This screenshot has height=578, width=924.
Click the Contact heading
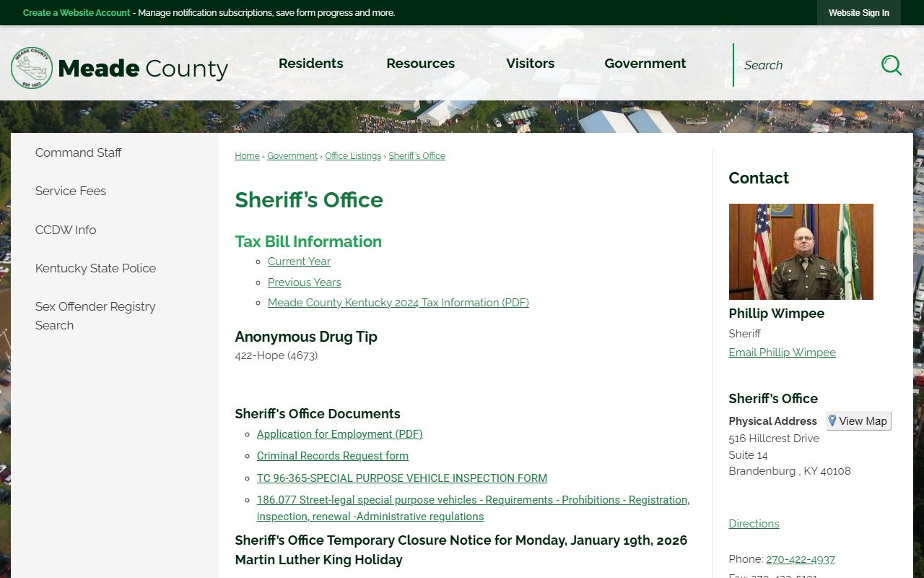759,178
